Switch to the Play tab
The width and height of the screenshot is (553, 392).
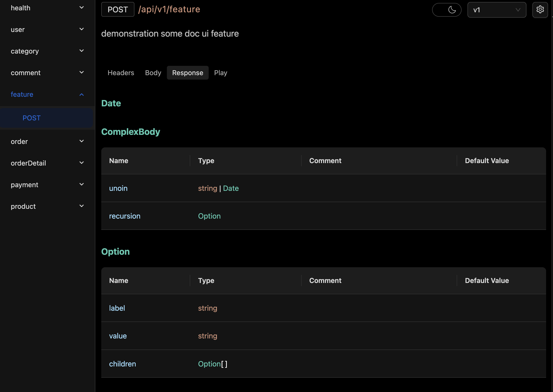tap(221, 72)
